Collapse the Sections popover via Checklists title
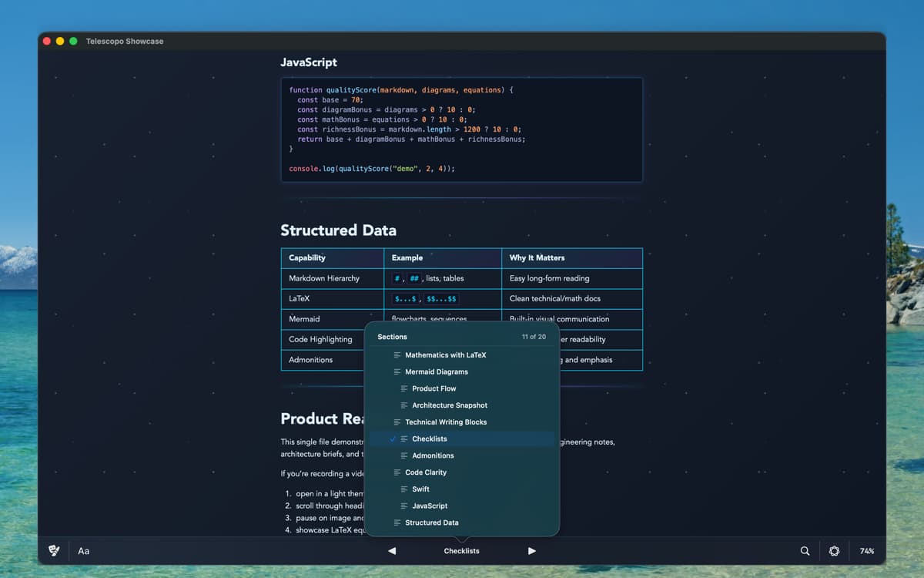The height and width of the screenshot is (578, 924). point(461,551)
